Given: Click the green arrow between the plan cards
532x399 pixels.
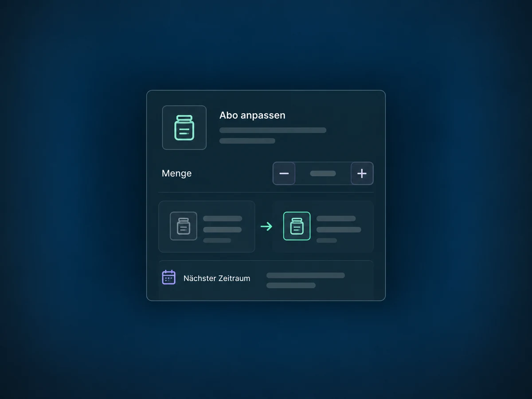Looking at the screenshot, I should click(266, 227).
